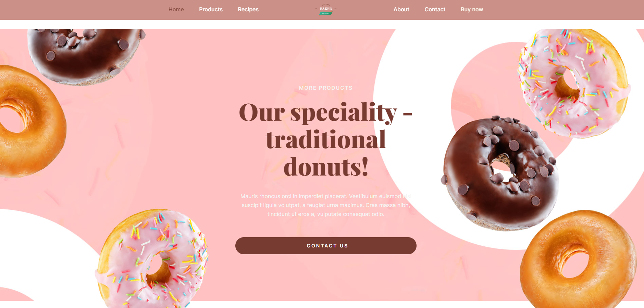
Task: Click the Baker company logo
Action: coord(326,10)
